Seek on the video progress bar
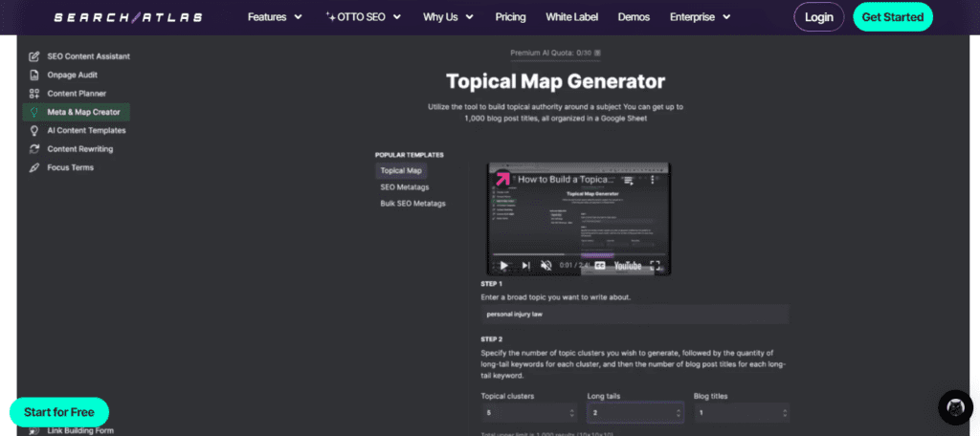Screen dimensions: 980x436 578,254
